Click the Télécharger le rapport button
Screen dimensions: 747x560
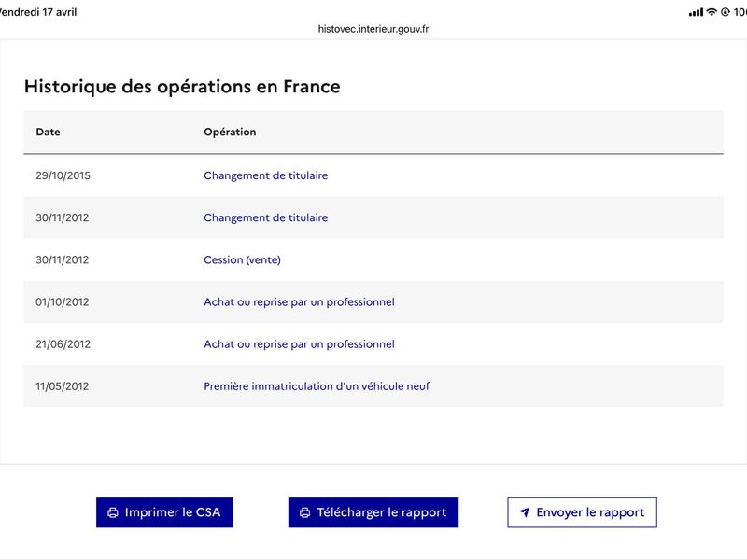(373, 512)
